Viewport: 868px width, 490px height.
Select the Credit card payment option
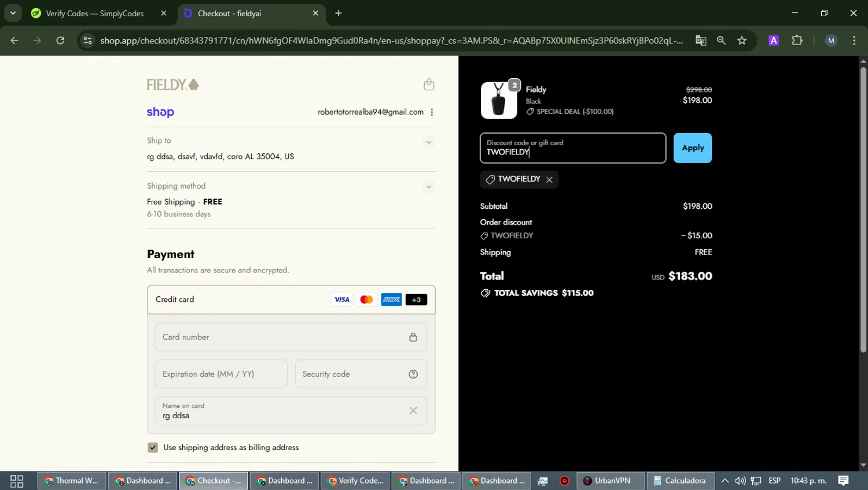291,300
